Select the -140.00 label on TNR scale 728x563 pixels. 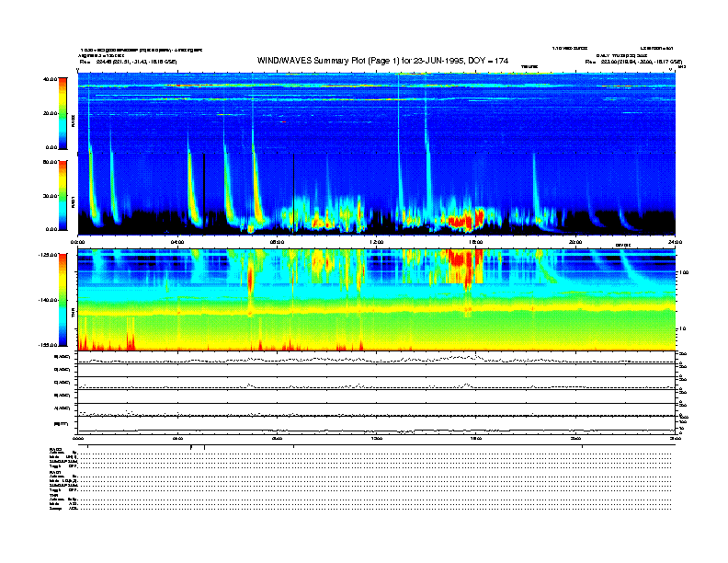48,300
